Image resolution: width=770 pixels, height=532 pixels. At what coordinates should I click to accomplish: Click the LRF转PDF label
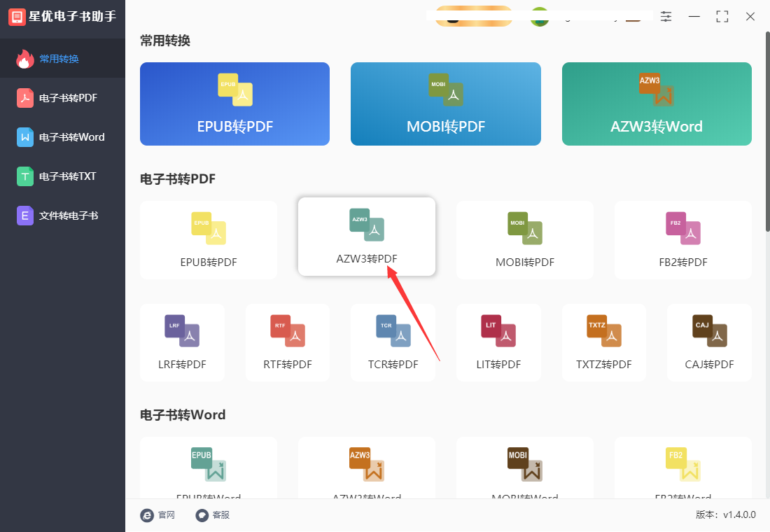coord(182,365)
